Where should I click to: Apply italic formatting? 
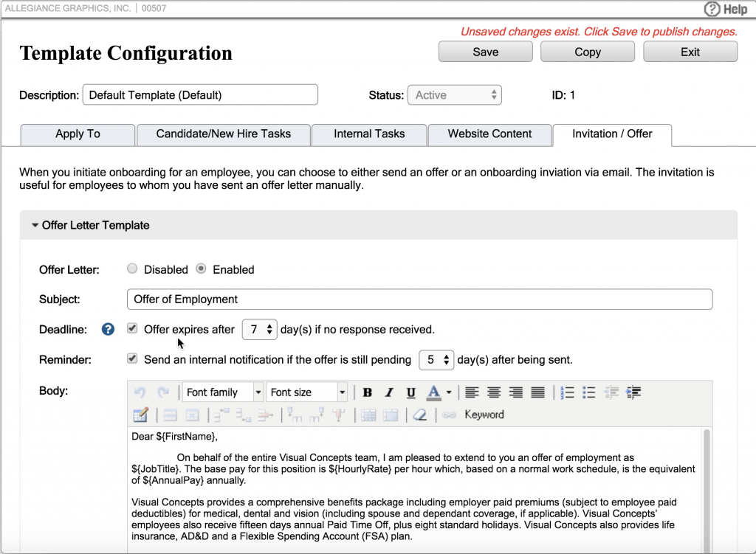point(389,392)
